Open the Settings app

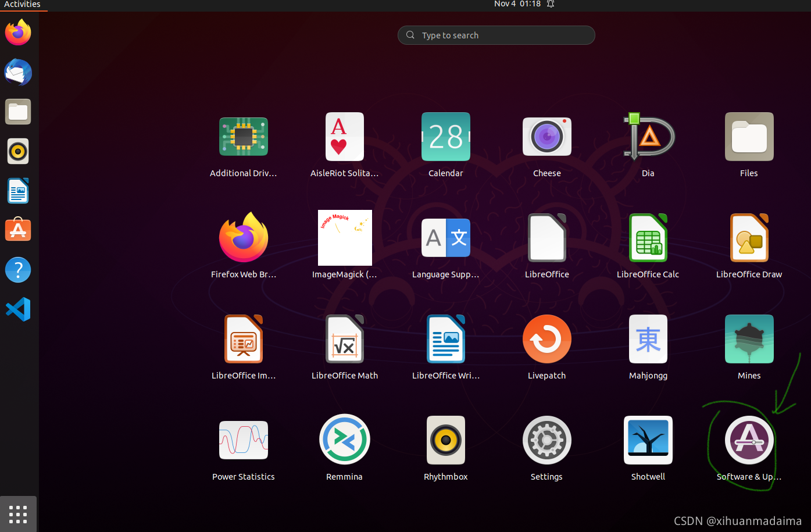(547, 440)
